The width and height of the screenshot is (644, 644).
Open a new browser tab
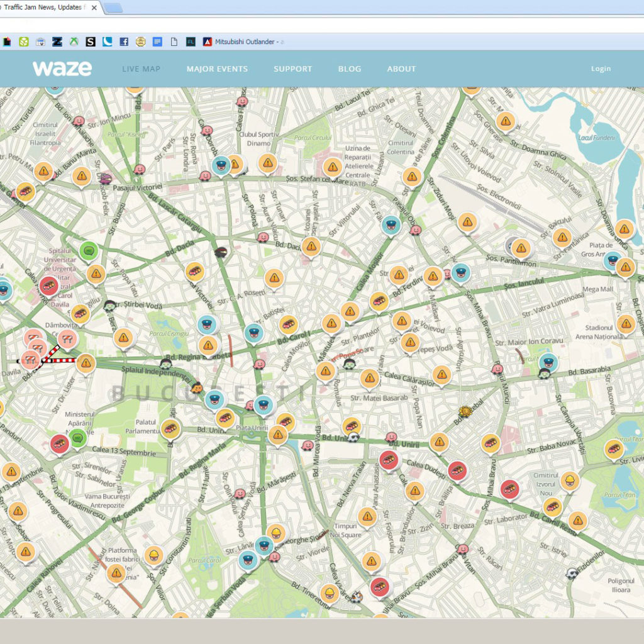113,8
